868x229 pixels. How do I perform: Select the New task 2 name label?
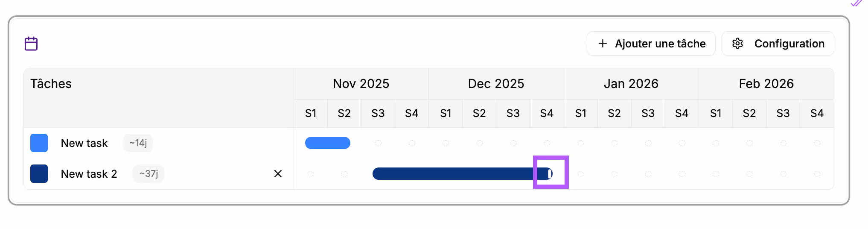coord(89,174)
